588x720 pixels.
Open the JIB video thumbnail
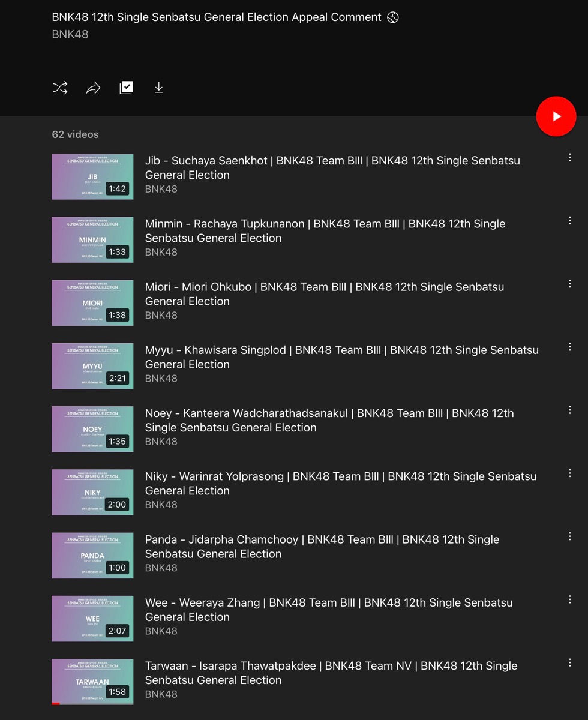(92, 176)
